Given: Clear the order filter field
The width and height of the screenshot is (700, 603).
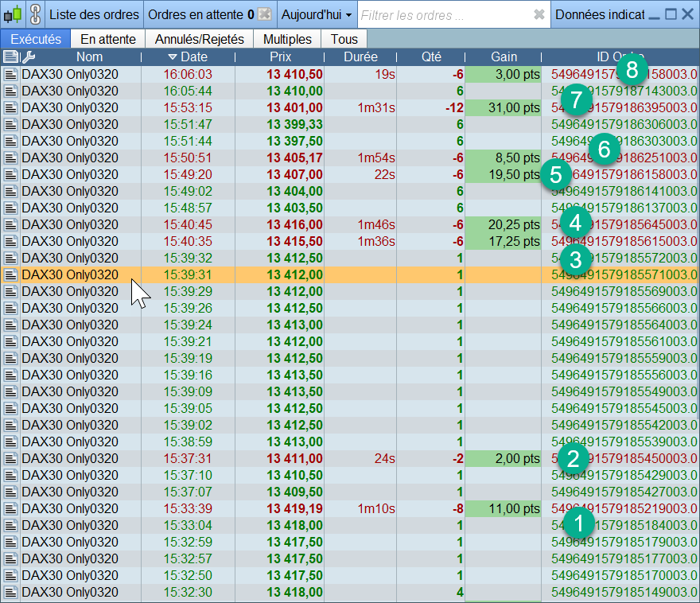Looking at the screenshot, I should [539, 15].
